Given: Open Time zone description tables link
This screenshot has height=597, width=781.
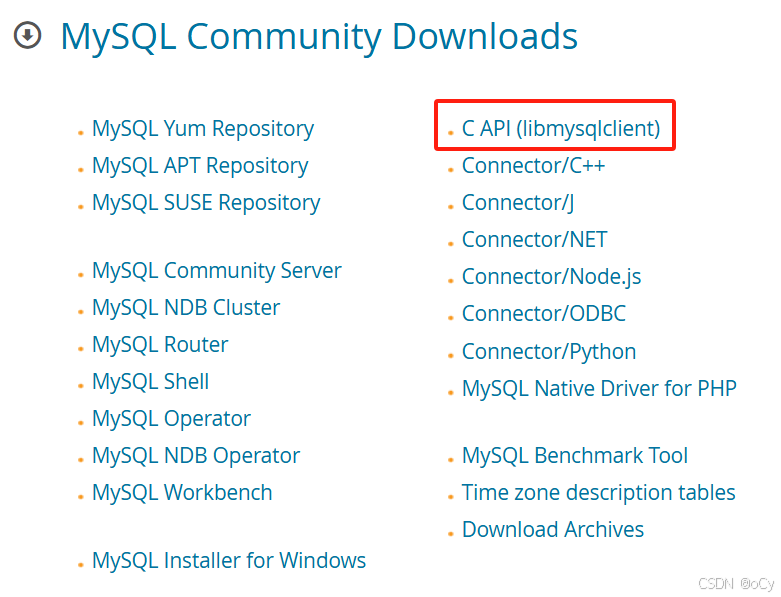Looking at the screenshot, I should point(599,492).
